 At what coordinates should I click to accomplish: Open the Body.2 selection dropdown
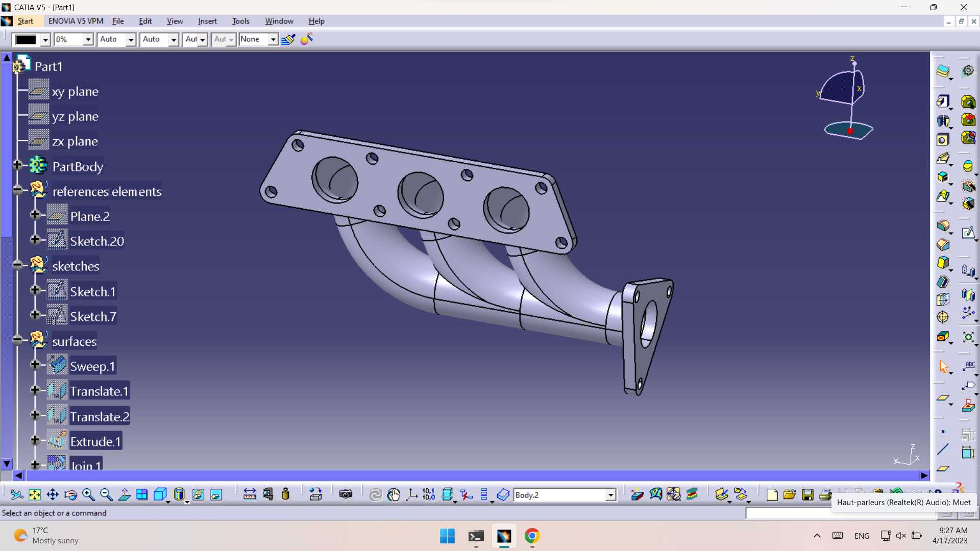click(x=610, y=495)
